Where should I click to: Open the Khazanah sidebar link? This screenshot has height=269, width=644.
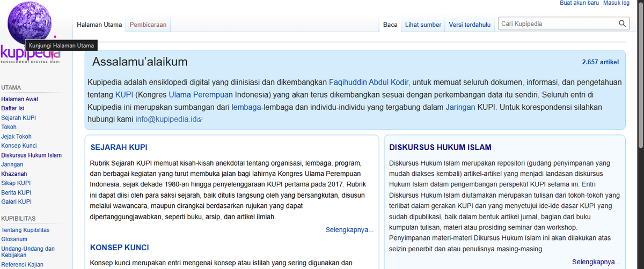[14, 174]
